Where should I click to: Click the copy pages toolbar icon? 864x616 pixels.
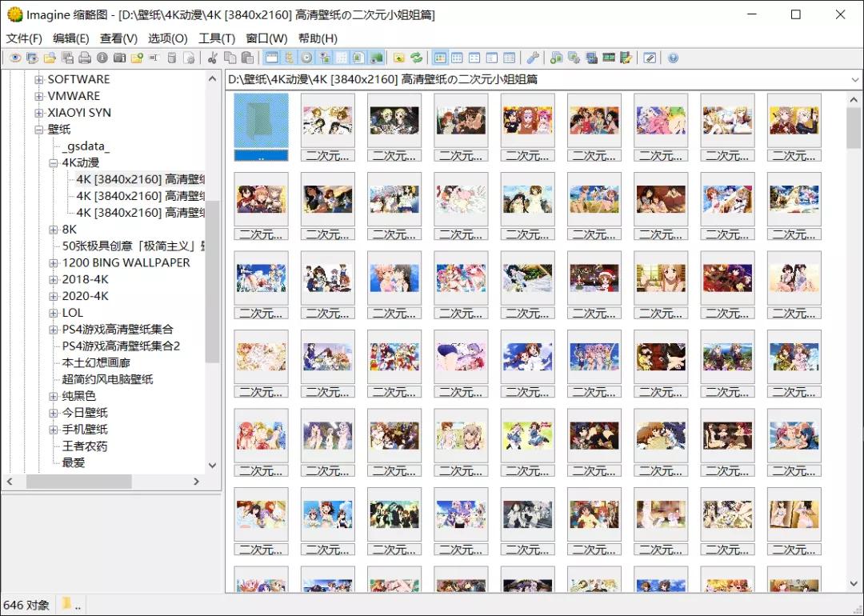(230, 58)
